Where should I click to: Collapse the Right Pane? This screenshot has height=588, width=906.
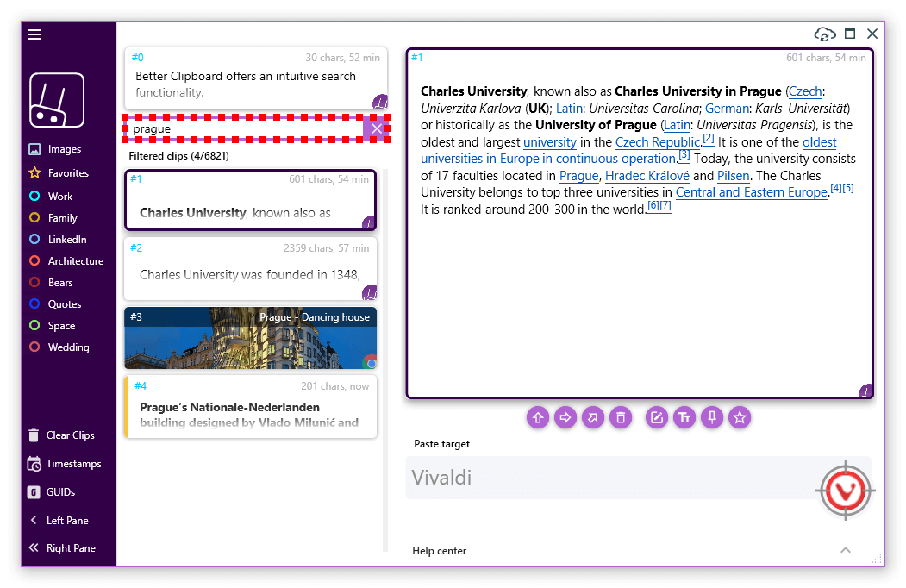(x=62, y=548)
